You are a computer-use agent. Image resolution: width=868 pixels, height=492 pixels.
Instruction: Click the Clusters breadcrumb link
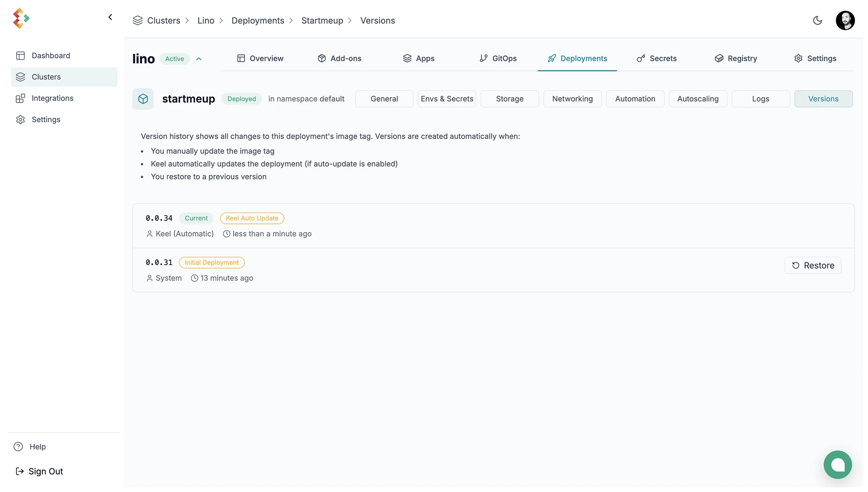163,21
